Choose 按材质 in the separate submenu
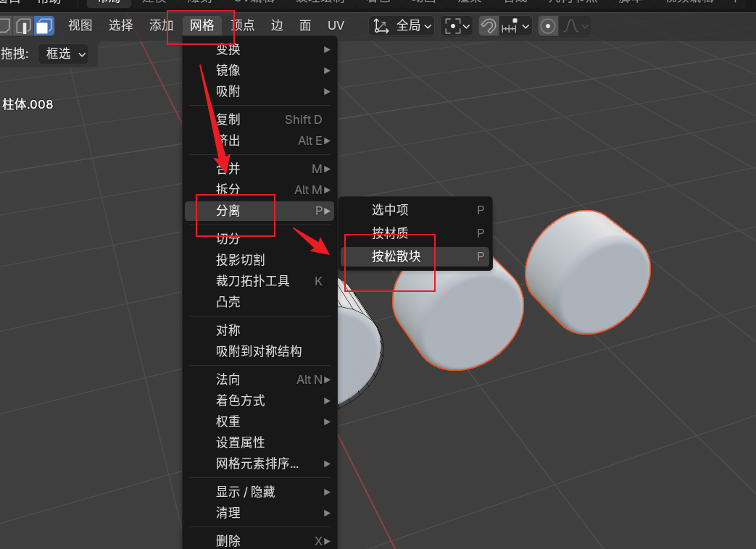This screenshot has height=549, width=756. (x=390, y=233)
